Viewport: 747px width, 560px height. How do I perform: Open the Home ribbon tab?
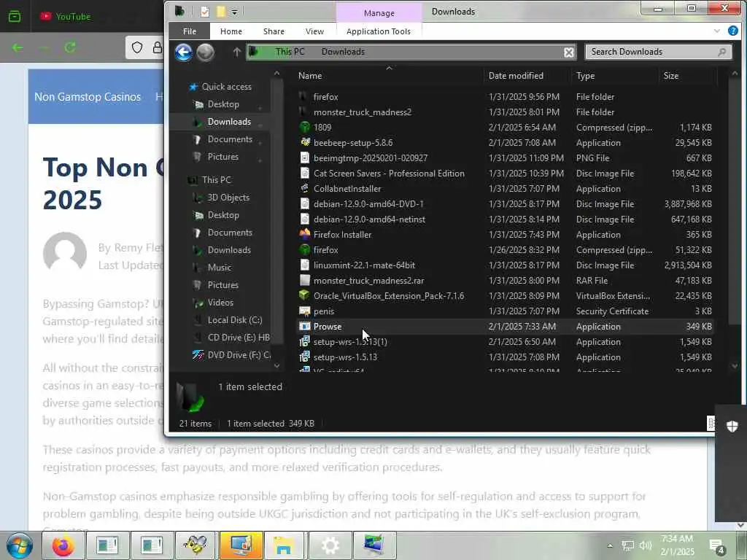point(231,31)
